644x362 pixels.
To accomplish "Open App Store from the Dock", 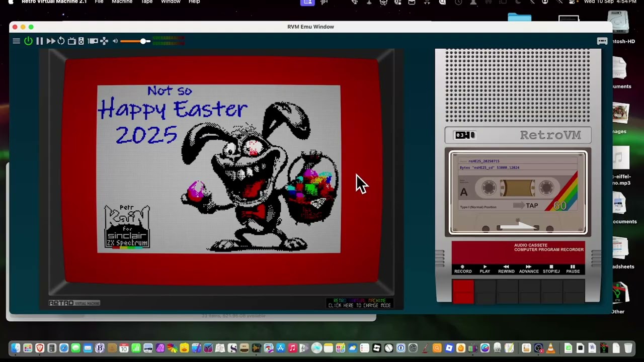I will pos(280,348).
